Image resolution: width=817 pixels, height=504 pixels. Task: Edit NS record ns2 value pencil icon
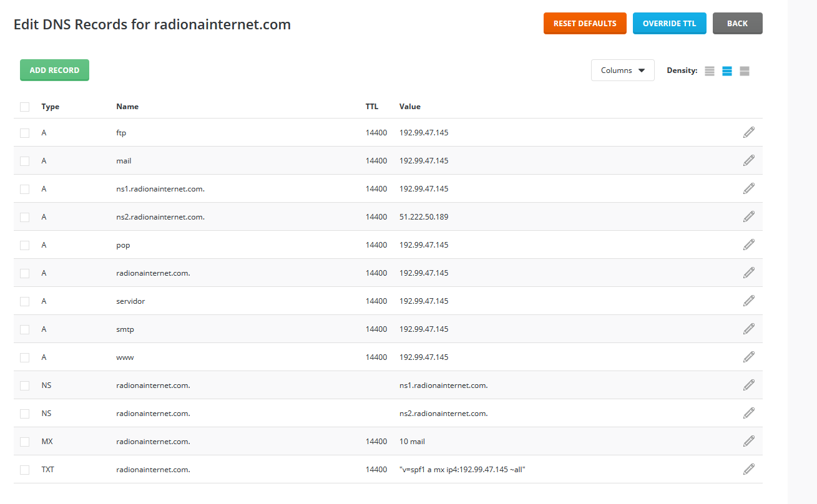(749, 413)
